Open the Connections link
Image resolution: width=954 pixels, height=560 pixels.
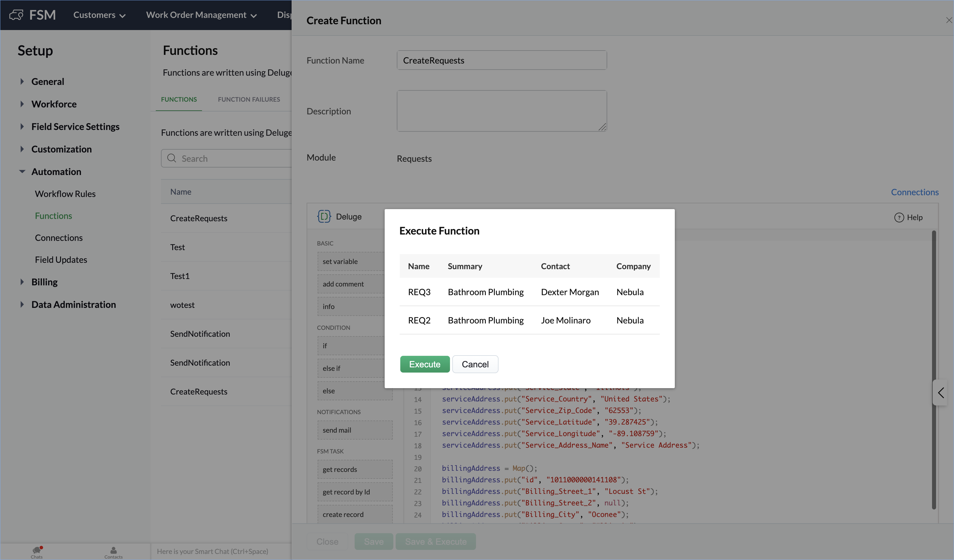(914, 192)
